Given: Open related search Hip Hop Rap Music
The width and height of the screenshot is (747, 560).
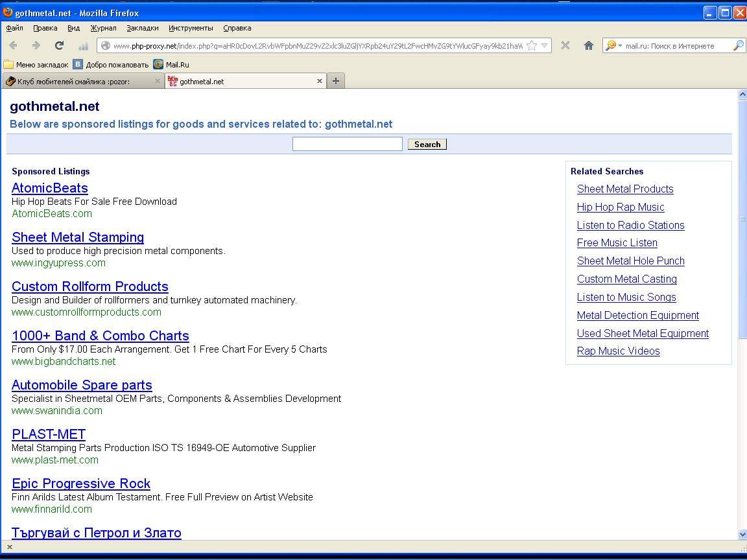Looking at the screenshot, I should click(x=621, y=207).
